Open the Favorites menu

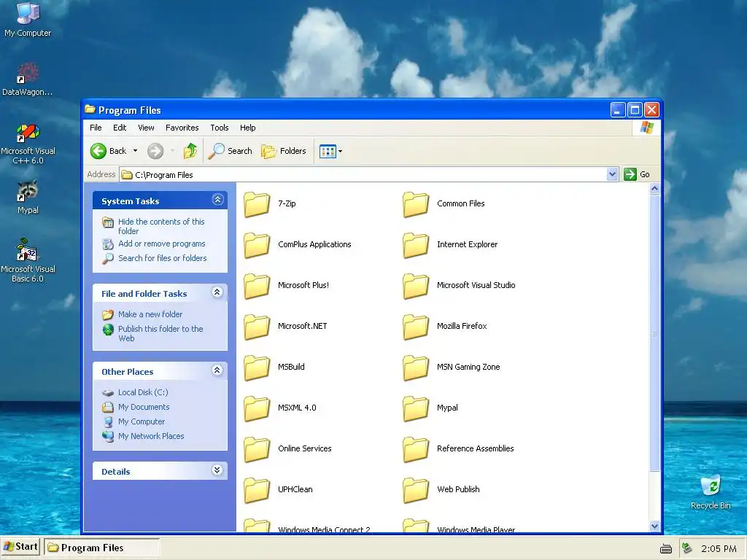click(182, 128)
